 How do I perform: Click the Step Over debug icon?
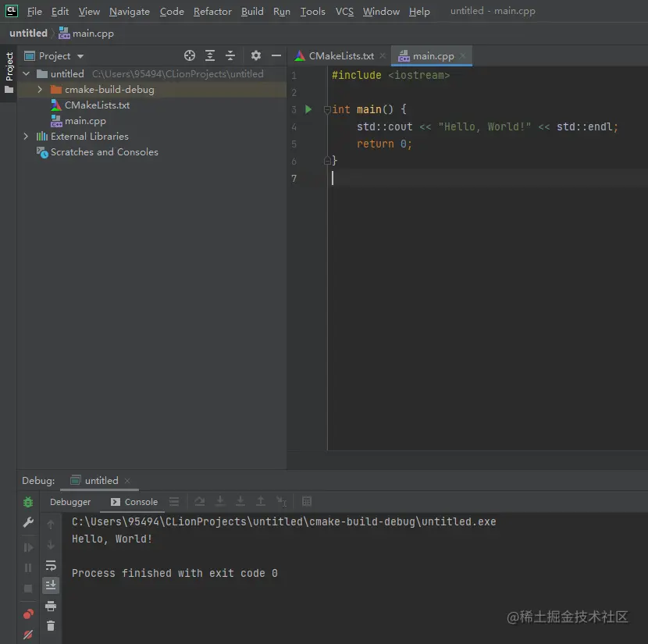coord(200,501)
